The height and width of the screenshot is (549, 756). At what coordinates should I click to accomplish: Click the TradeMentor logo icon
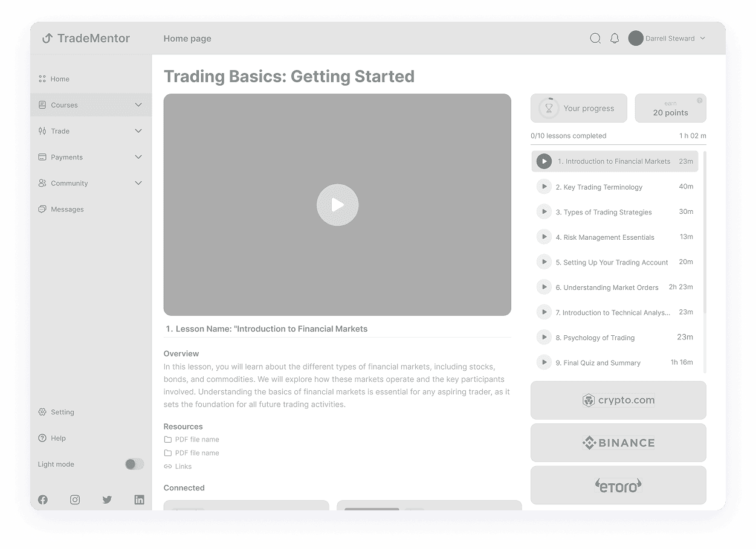coord(47,38)
